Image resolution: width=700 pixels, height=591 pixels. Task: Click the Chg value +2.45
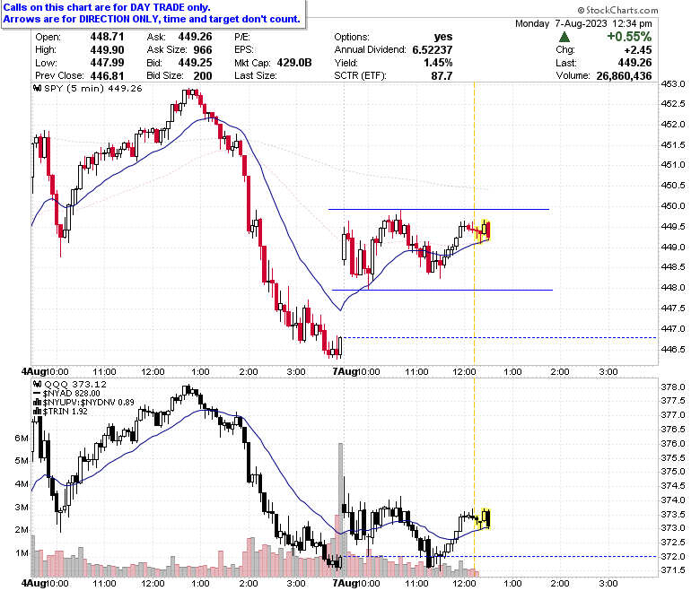coord(638,49)
